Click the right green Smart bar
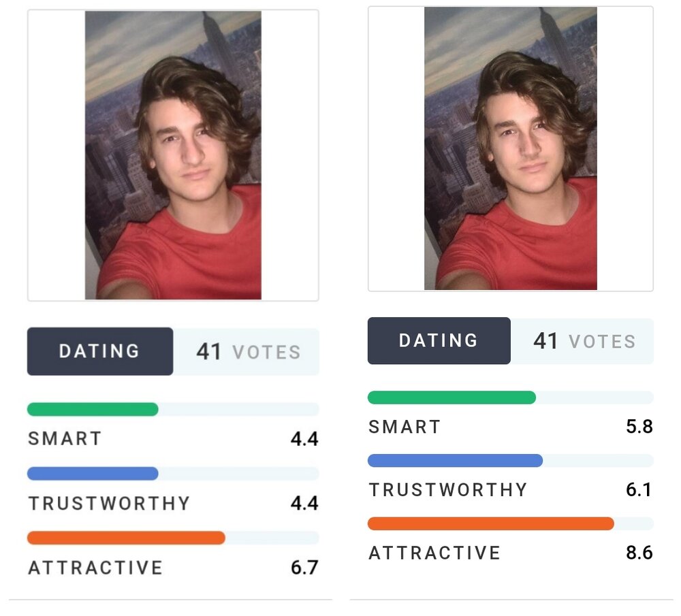Screen dimensions: 681x616 click(x=452, y=398)
